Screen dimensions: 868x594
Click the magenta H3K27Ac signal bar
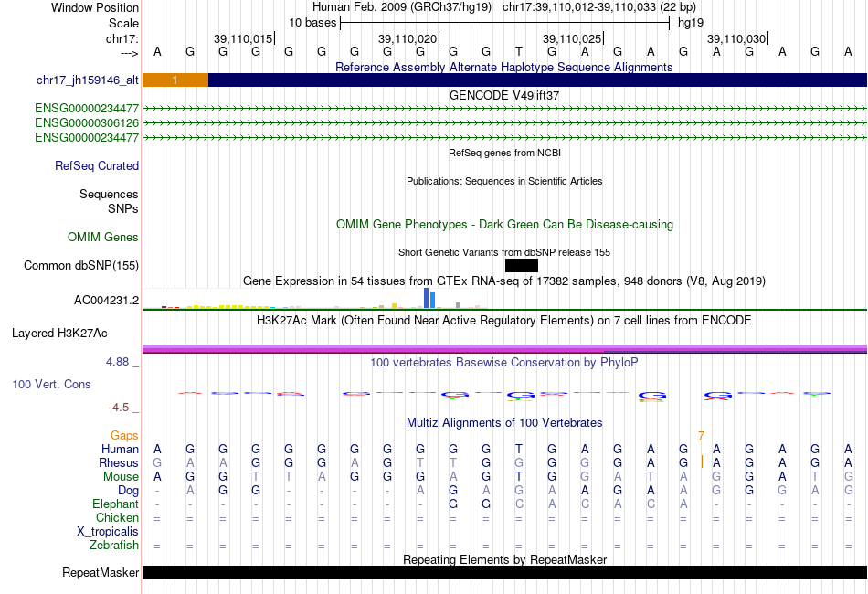(504, 349)
